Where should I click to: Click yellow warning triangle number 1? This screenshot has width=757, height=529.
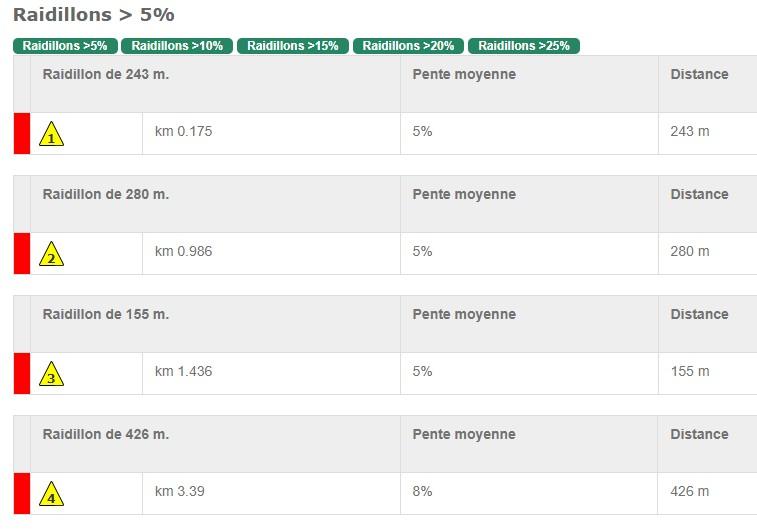click(x=52, y=134)
